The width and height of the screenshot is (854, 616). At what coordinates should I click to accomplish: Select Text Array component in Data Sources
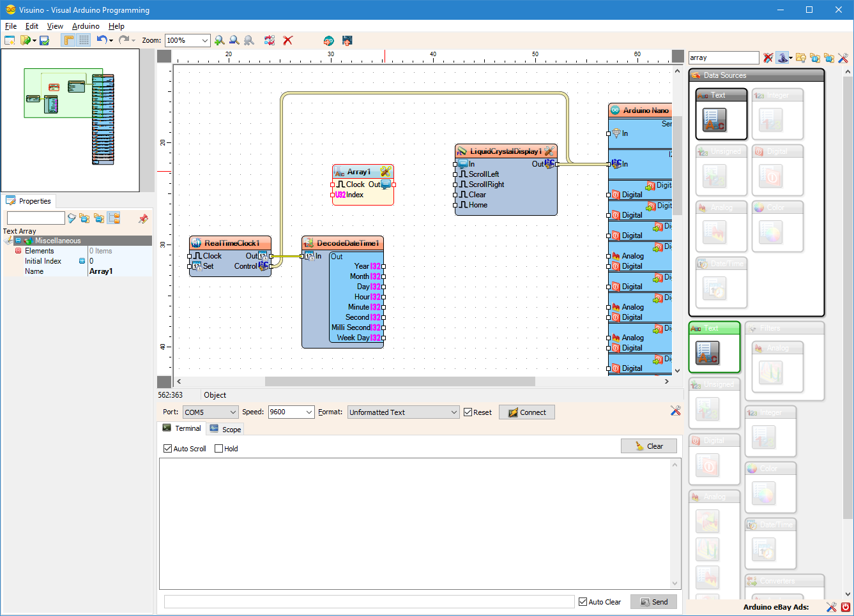721,114
